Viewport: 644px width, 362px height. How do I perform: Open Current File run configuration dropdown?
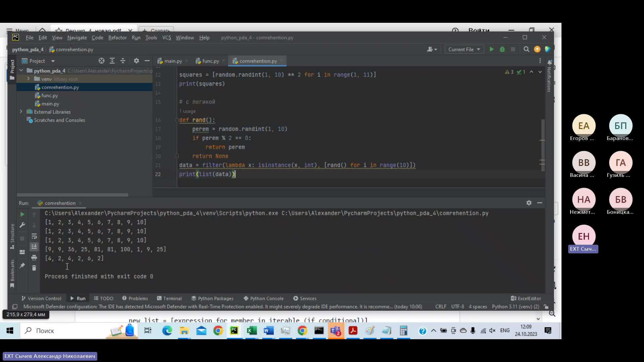464,49
